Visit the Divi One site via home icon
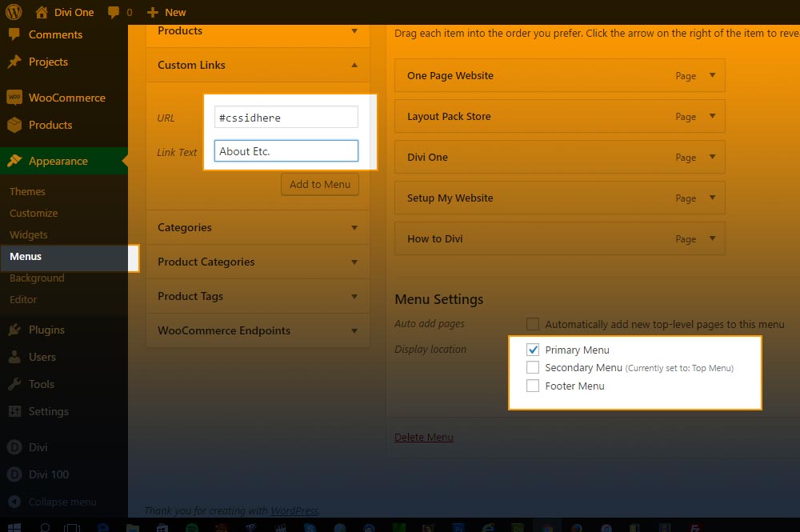The height and width of the screenshot is (532, 800). click(42, 12)
